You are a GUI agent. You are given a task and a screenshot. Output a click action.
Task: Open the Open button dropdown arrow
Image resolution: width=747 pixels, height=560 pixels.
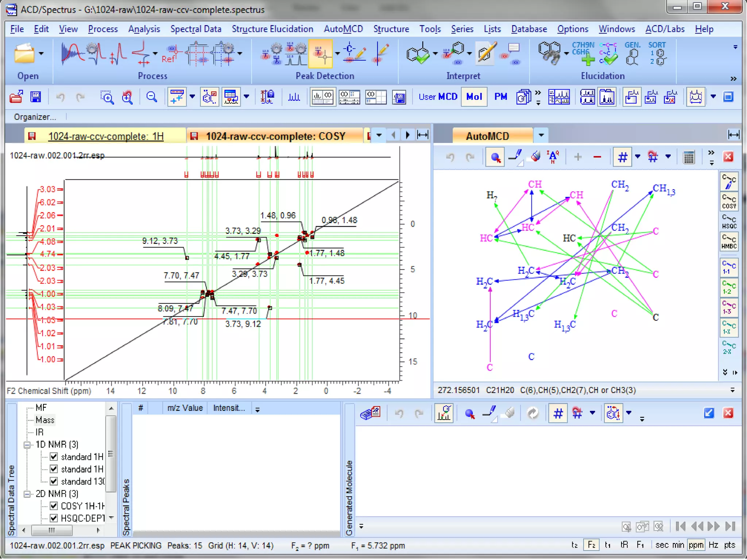click(x=41, y=54)
